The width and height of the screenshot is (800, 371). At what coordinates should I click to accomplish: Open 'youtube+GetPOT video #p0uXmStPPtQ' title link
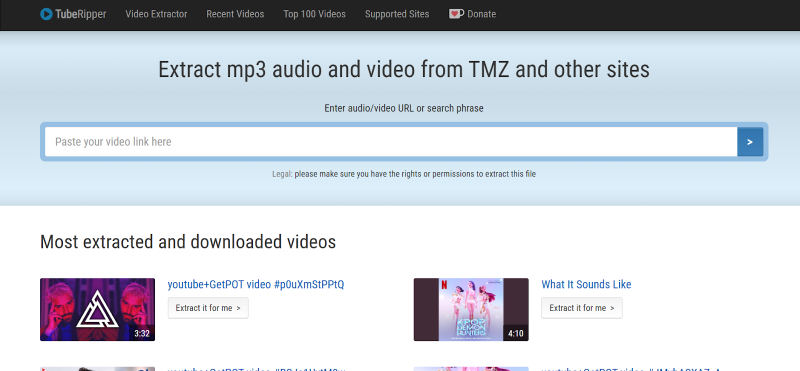256,284
